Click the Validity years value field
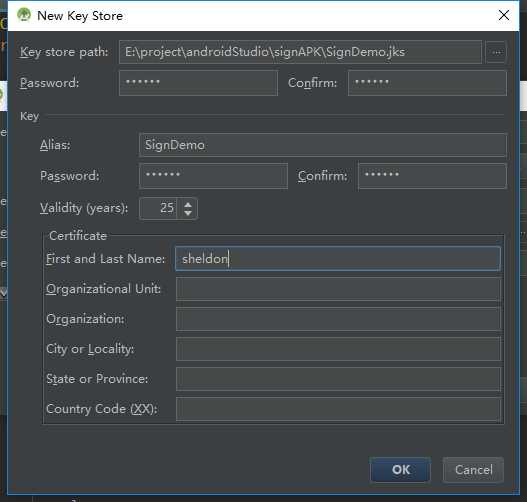This screenshot has height=502, width=527. point(159,208)
